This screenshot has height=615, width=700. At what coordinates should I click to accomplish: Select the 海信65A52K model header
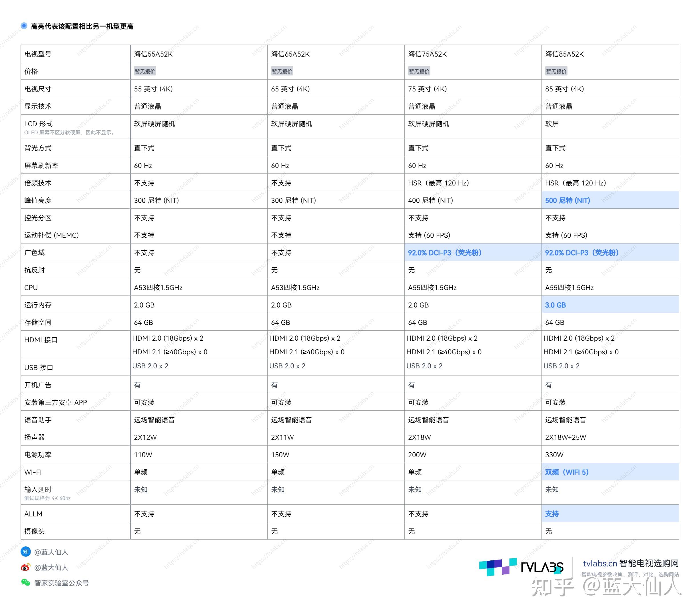click(290, 54)
